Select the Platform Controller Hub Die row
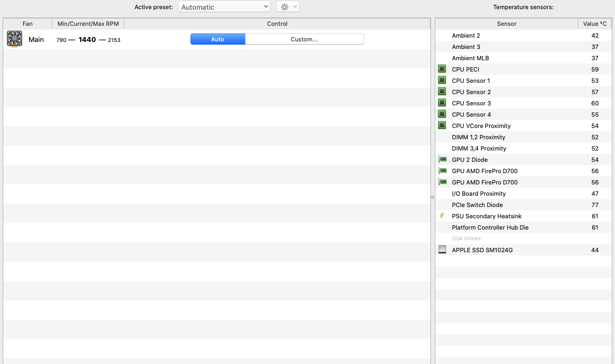The width and height of the screenshot is (615, 364). [523, 227]
